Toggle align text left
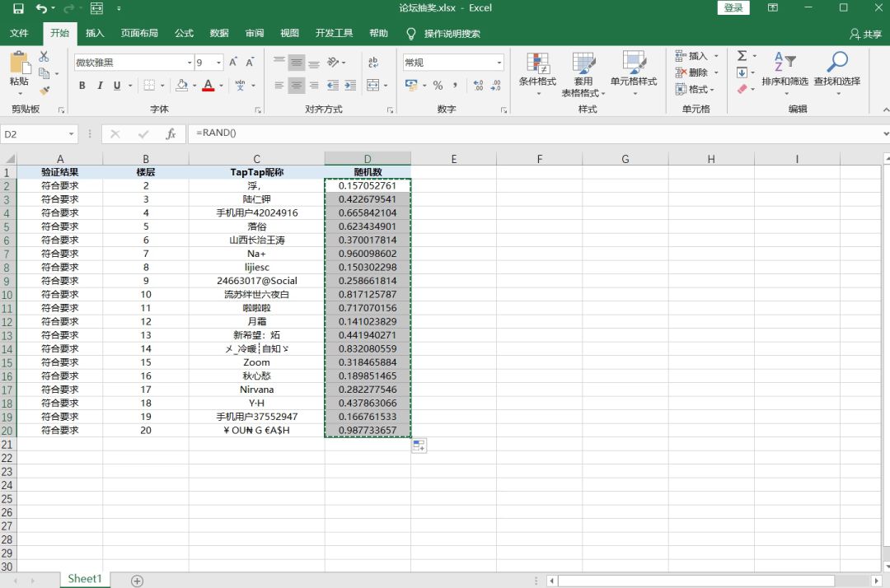The width and height of the screenshot is (890, 588). click(279, 85)
